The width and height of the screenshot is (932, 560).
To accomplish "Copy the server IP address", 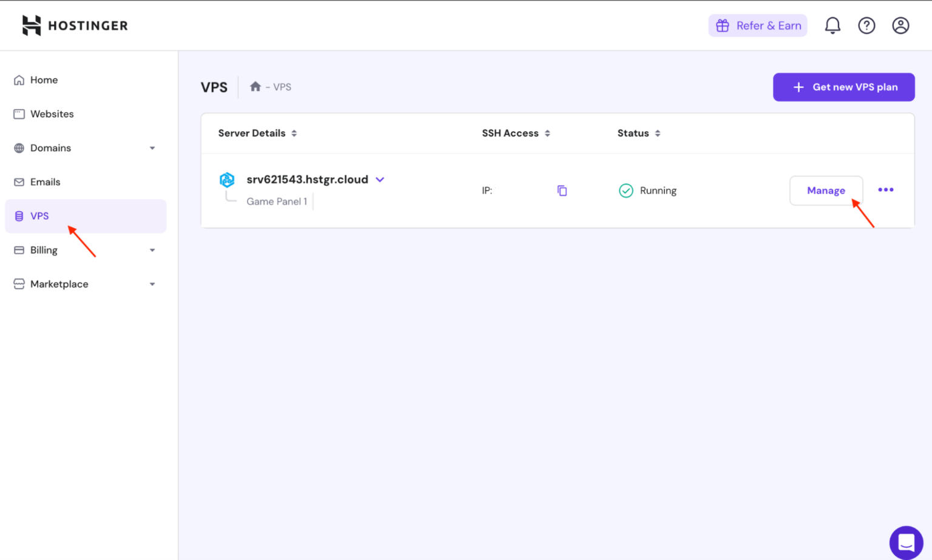I will pos(561,190).
